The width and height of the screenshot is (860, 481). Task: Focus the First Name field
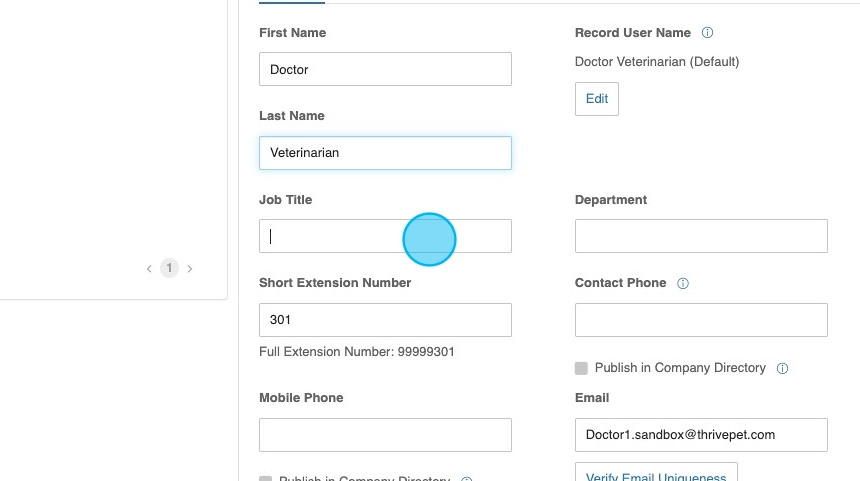[x=385, y=69]
